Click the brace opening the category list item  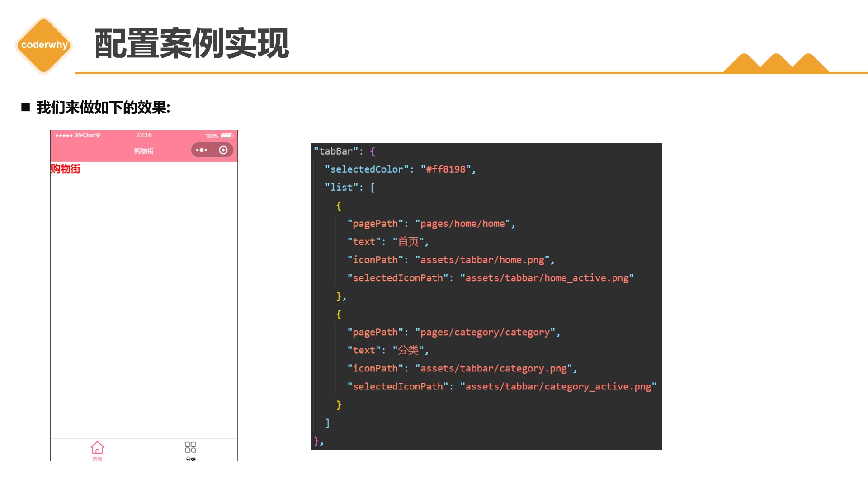click(x=339, y=314)
